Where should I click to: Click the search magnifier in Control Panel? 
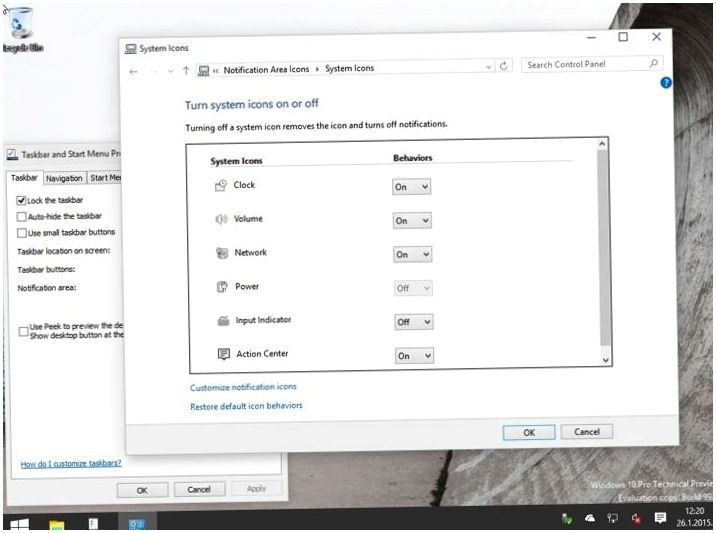coord(653,63)
